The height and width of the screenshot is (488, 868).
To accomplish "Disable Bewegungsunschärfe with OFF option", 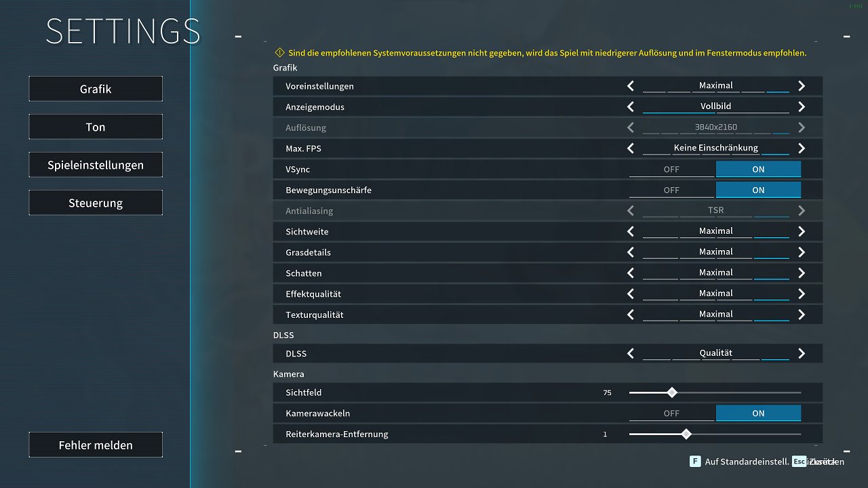I will [671, 190].
